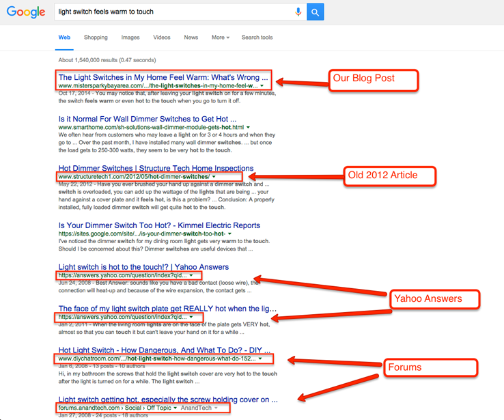Open Hot Dimmer Switches Structure Tech result
504x420 pixels.
pos(156,168)
